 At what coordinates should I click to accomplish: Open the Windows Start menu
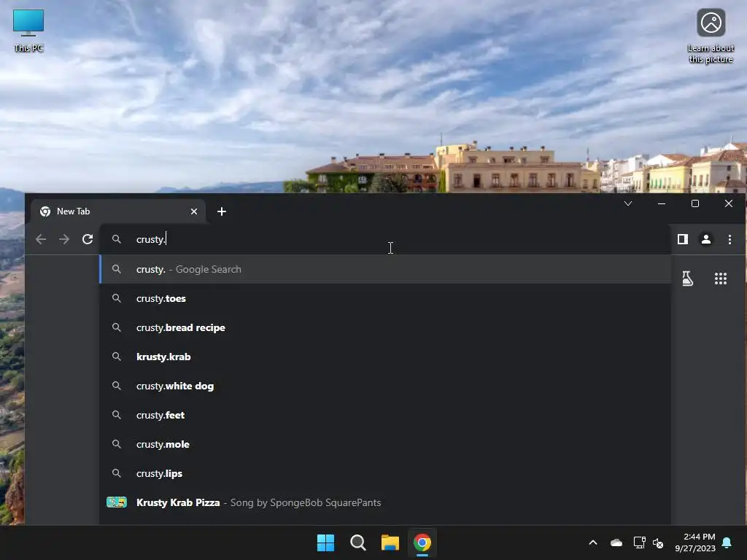point(326,542)
